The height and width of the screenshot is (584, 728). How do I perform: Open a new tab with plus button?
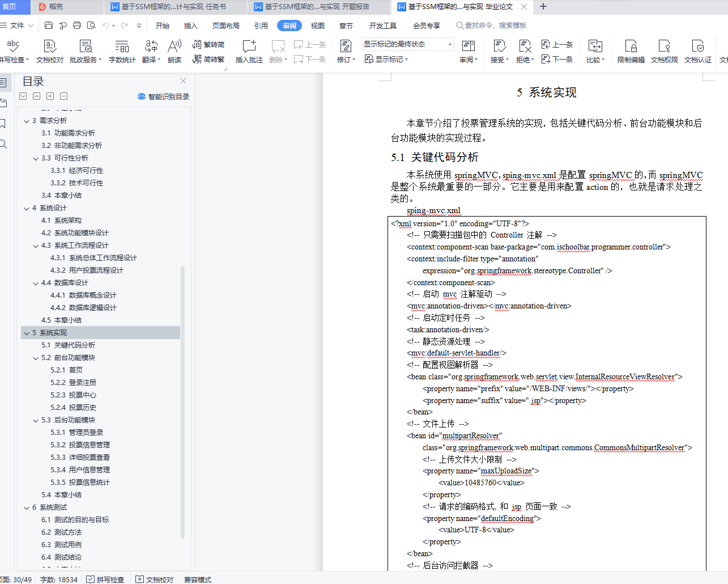click(x=543, y=7)
